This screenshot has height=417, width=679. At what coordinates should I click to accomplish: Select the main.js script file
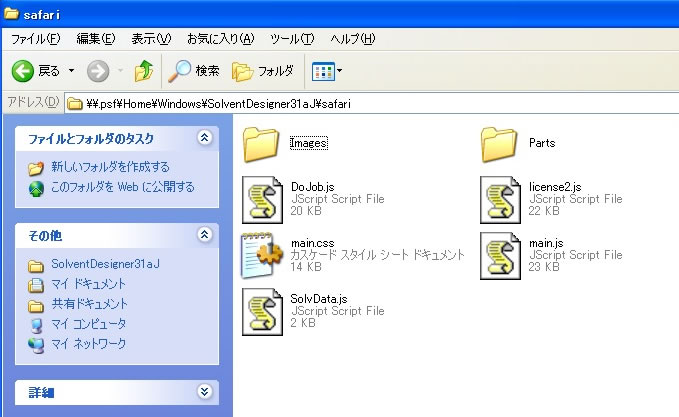[x=499, y=254]
